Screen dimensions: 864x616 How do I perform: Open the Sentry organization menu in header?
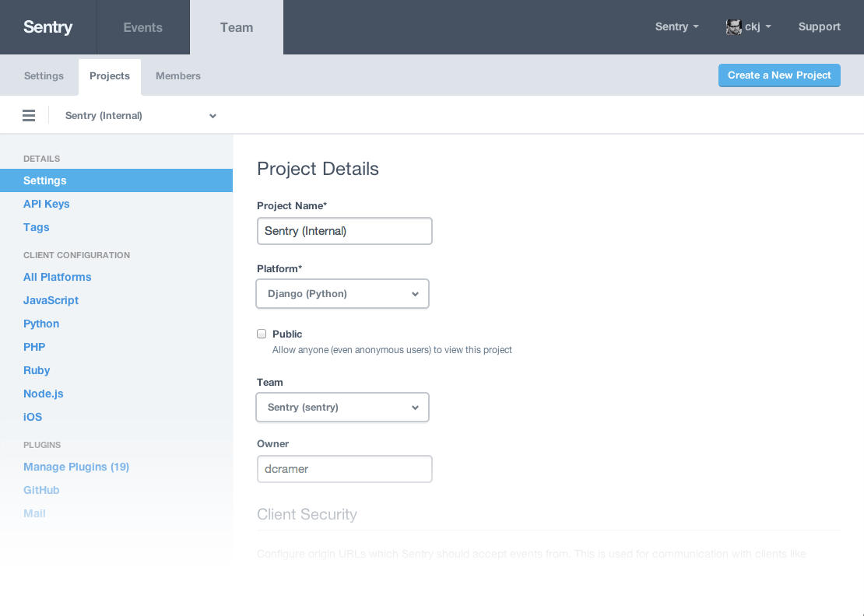(x=676, y=27)
